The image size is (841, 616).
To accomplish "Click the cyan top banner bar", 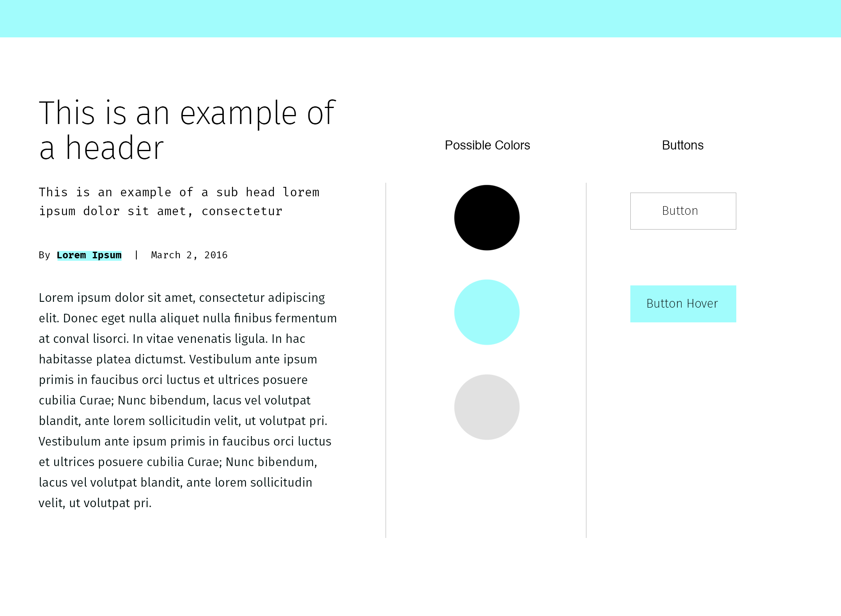I will tap(420, 18).
